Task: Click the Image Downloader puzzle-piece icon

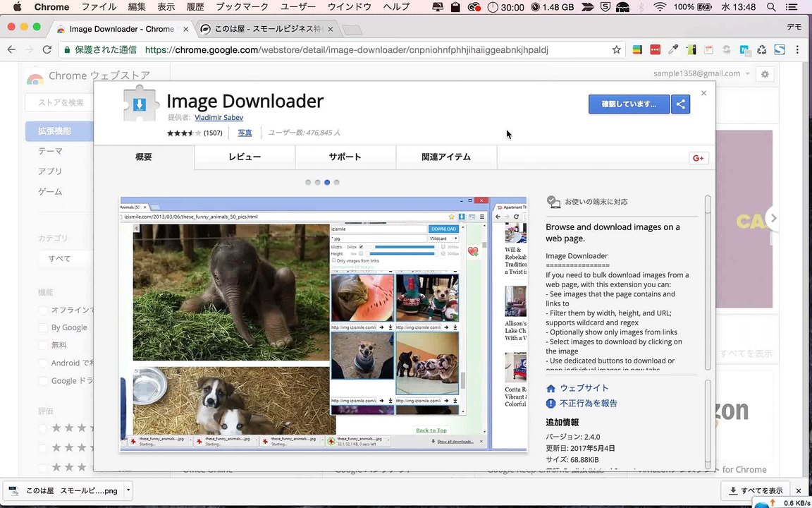Action: pos(140,103)
